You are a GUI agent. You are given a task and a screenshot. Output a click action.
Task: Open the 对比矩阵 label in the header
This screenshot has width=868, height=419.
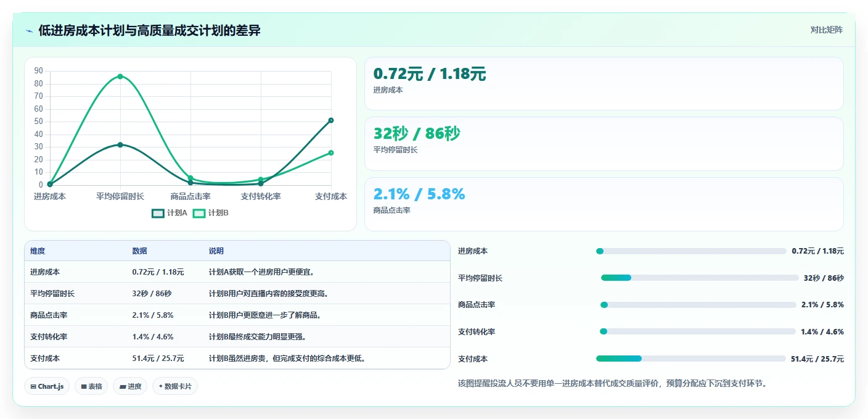(x=826, y=30)
